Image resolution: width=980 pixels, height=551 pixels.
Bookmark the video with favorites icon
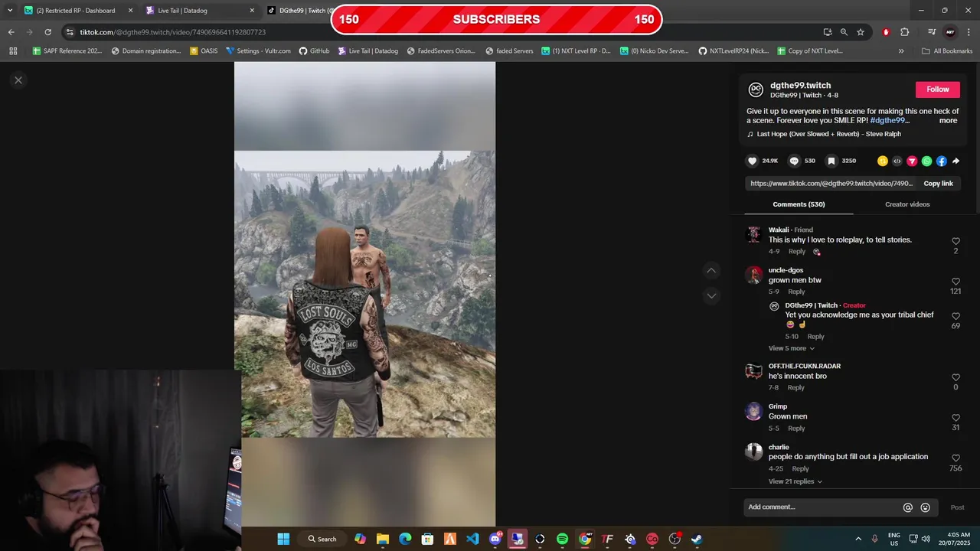(831, 161)
